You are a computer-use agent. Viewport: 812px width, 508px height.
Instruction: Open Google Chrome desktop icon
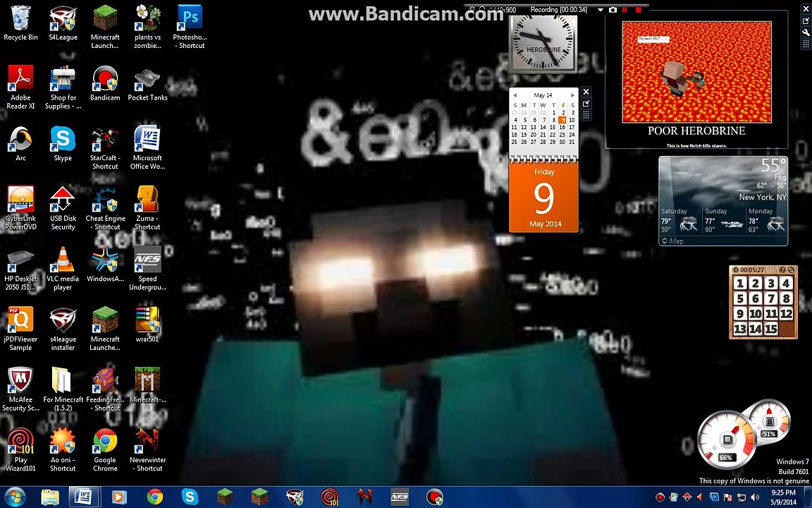(105, 449)
